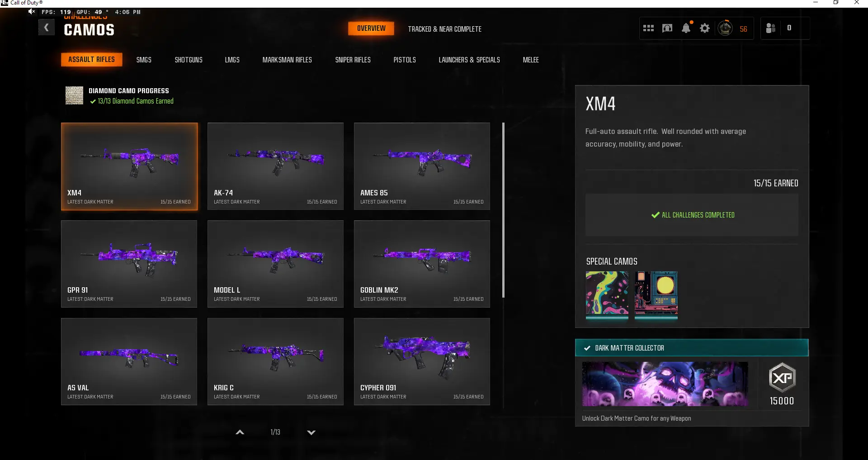Select the Cypher 091 weapon card
The width and height of the screenshot is (868, 460).
422,361
